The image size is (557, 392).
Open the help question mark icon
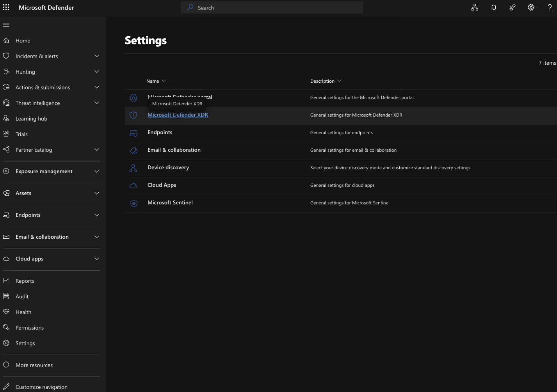[x=550, y=7]
